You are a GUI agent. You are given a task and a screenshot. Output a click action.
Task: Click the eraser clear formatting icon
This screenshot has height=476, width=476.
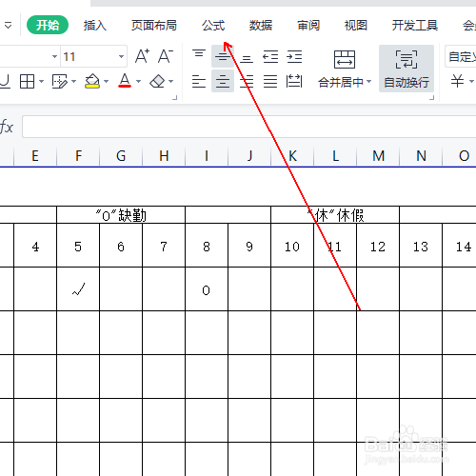pos(157,82)
